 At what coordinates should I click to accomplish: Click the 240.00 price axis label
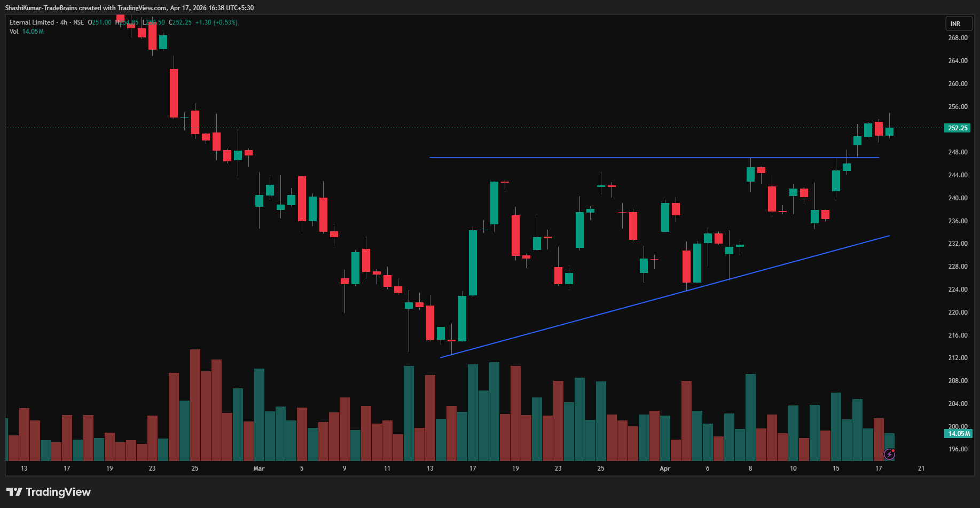[958, 198]
